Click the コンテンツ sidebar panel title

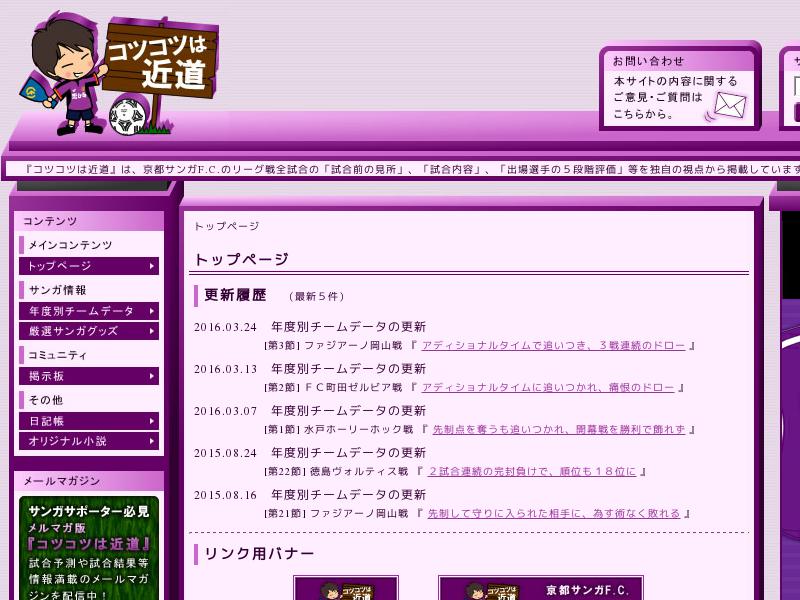tap(50, 221)
